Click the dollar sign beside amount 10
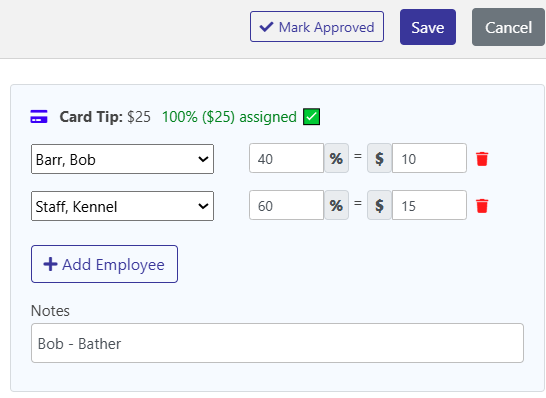 coord(380,158)
